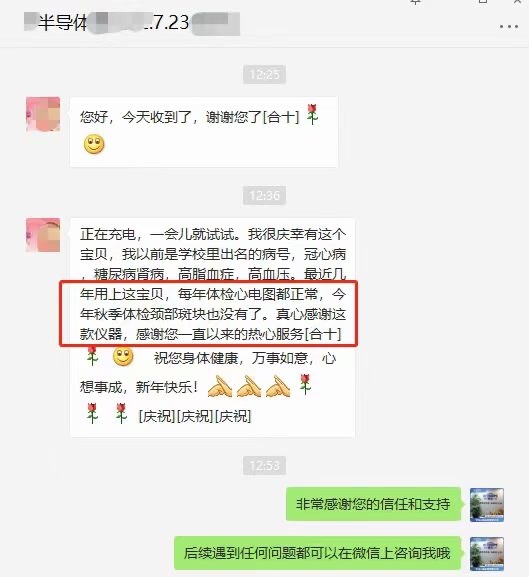
Task: Click the 12:58 timestamp label
Action: pyautogui.click(x=264, y=466)
